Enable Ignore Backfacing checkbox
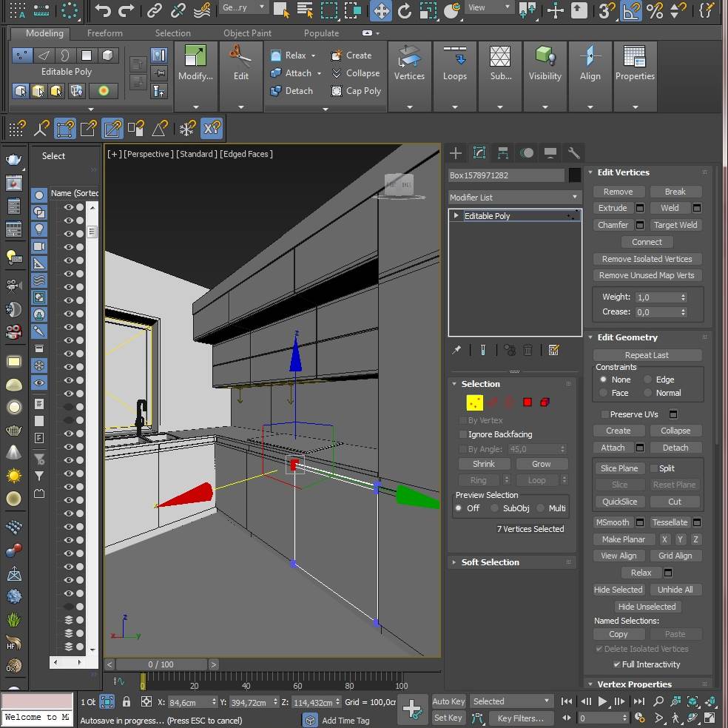This screenshot has height=728, width=728. point(463,434)
